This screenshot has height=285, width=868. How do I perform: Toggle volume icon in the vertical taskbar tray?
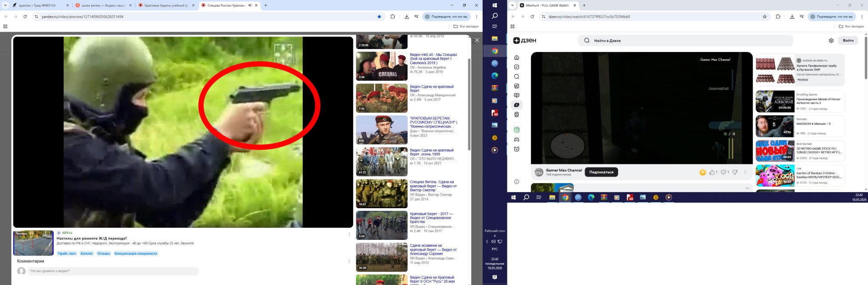(x=493, y=242)
